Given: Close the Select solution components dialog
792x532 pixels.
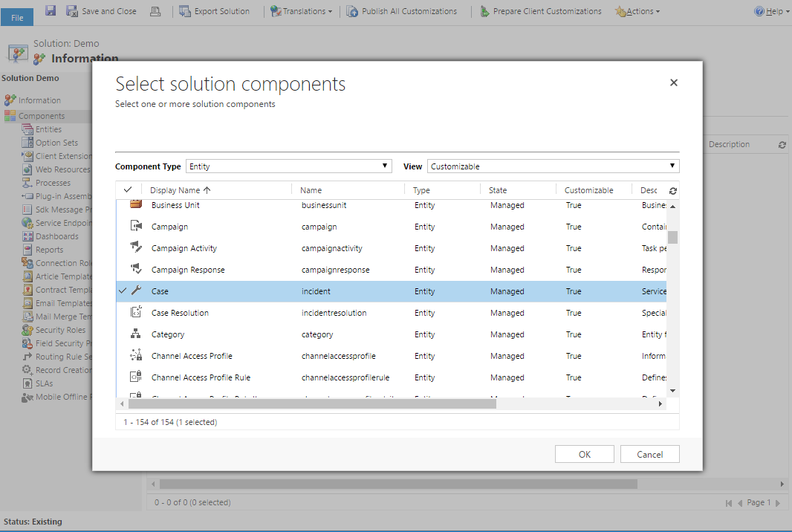Looking at the screenshot, I should (x=673, y=82).
